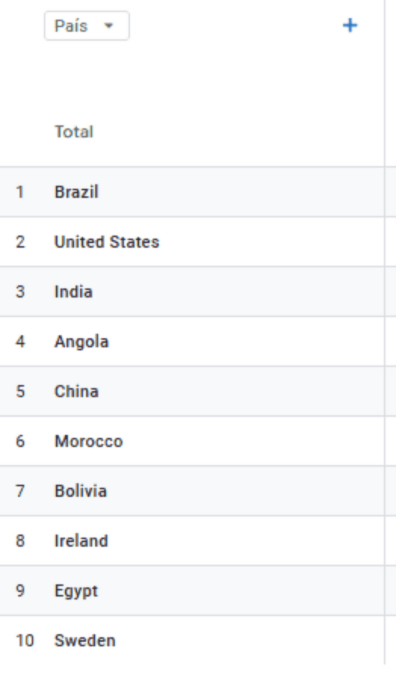The height and width of the screenshot is (675, 396).
Task: Select Morocco from the table
Action: point(88,441)
